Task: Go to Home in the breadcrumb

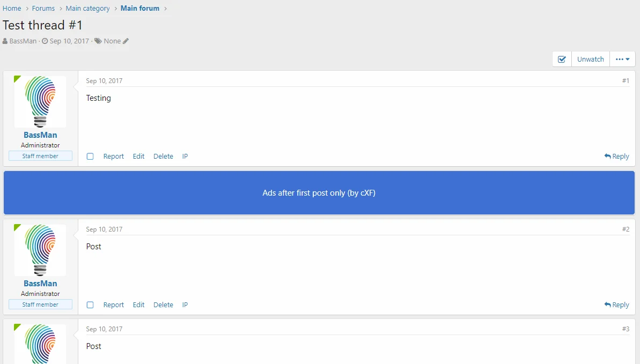Action: [12, 9]
